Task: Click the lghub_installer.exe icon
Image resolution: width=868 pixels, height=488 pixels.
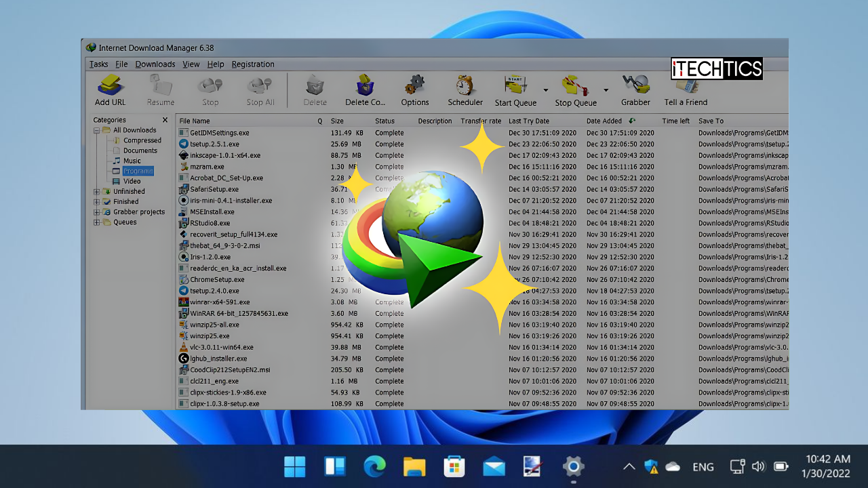Action: tap(183, 359)
